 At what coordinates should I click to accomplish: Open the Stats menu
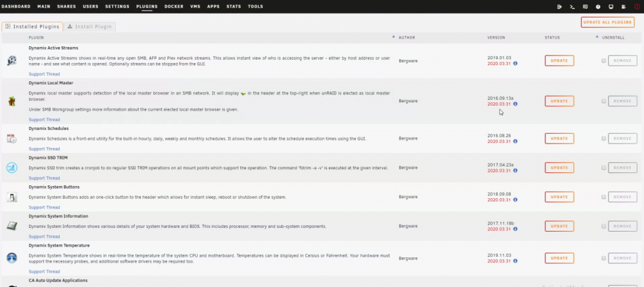click(x=234, y=6)
